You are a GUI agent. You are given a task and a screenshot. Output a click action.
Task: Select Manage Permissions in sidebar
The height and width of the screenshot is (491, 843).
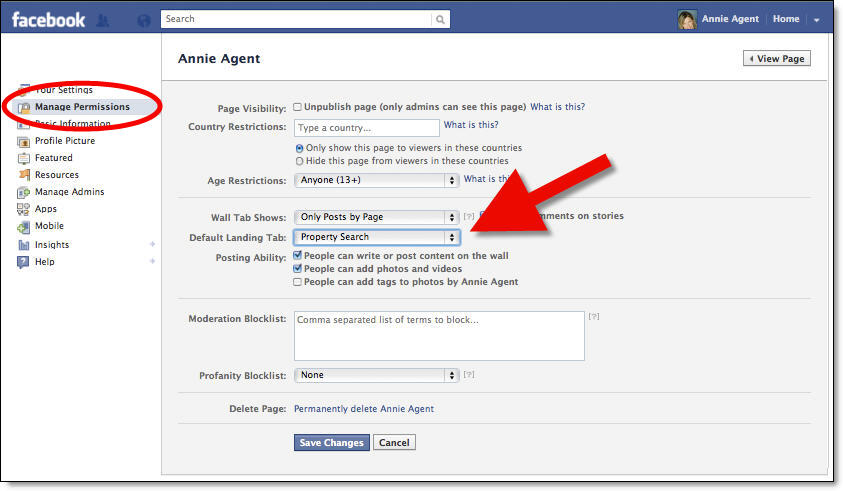click(x=82, y=107)
